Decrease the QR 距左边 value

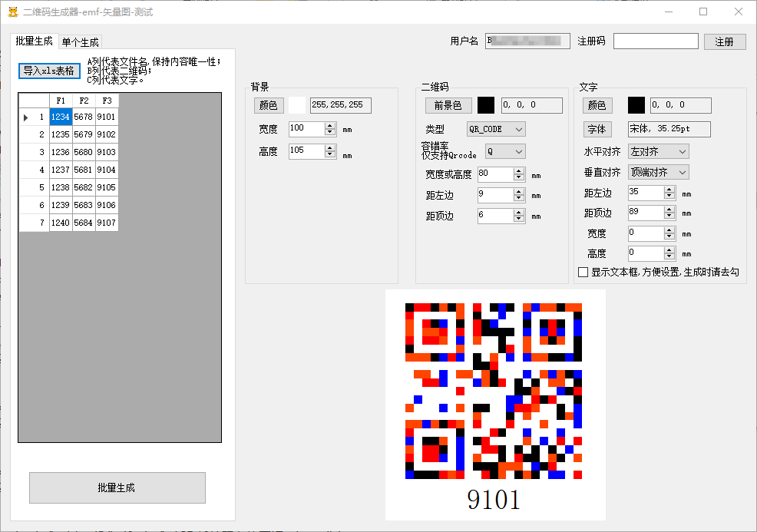coord(519,198)
